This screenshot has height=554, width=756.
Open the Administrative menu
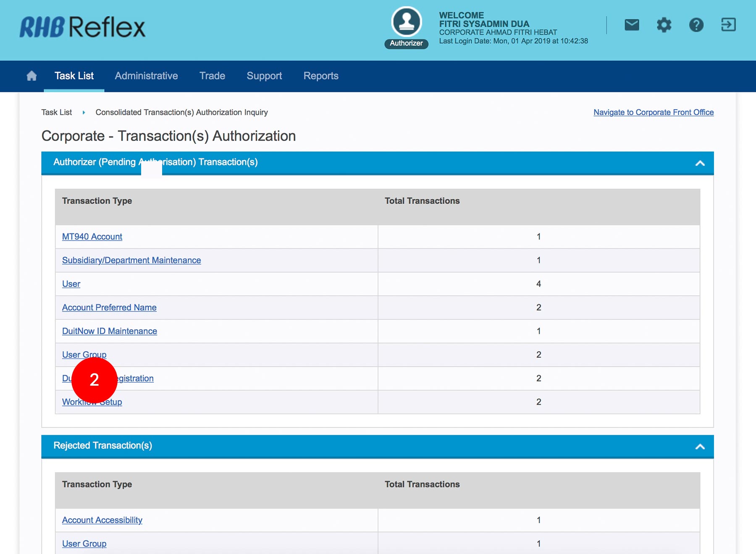(x=146, y=76)
